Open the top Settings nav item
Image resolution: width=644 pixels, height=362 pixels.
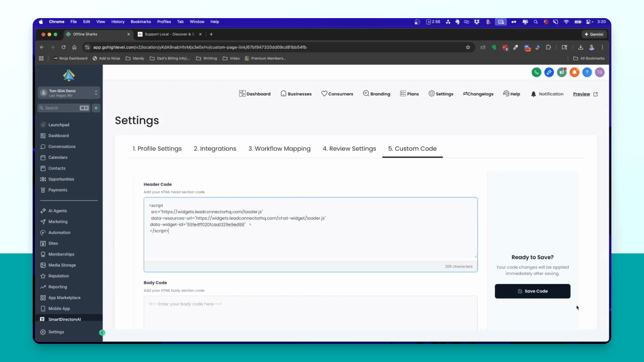tap(441, 94)
